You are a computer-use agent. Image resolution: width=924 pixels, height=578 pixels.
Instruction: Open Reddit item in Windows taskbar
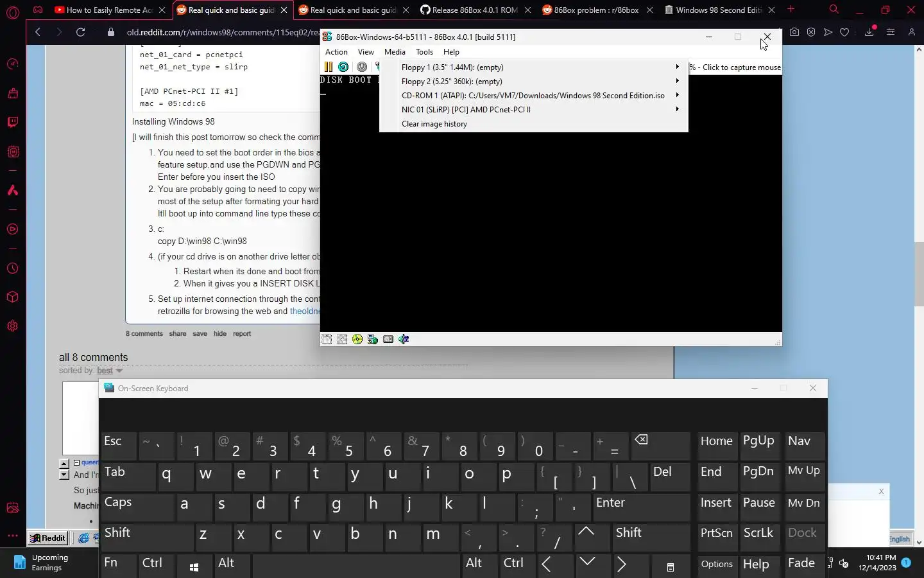tap(48, 538)
